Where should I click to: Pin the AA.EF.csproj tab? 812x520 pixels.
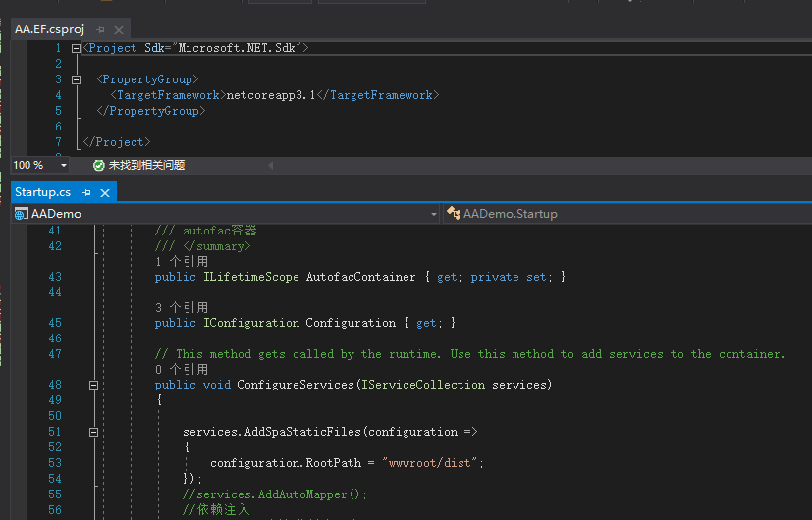(100, 30)
